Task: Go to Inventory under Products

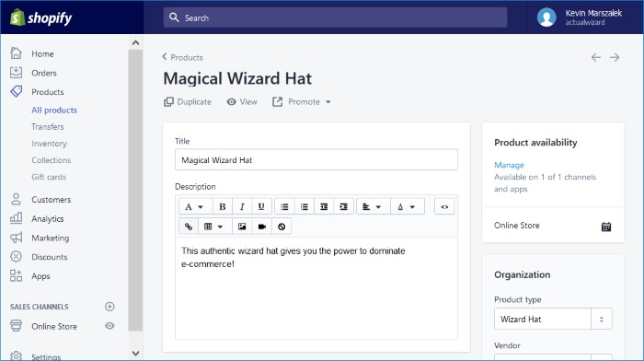Action: (x=49, y=144)
